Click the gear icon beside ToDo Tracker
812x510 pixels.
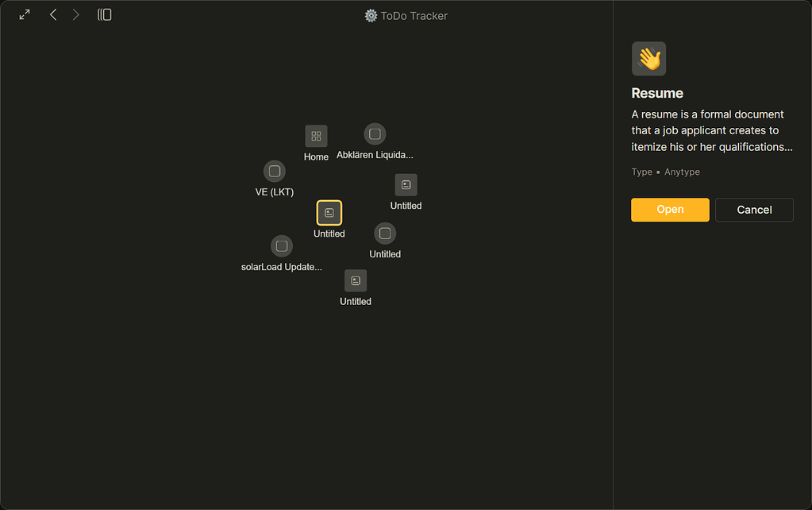(x=371, y=16)
